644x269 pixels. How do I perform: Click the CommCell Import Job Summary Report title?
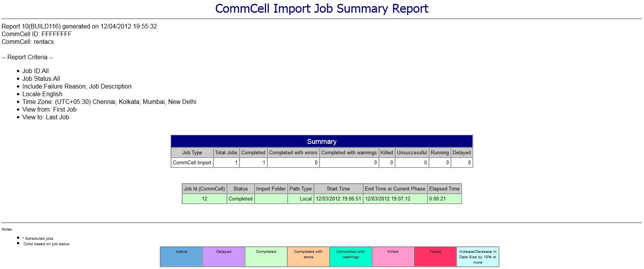(322, 8)
